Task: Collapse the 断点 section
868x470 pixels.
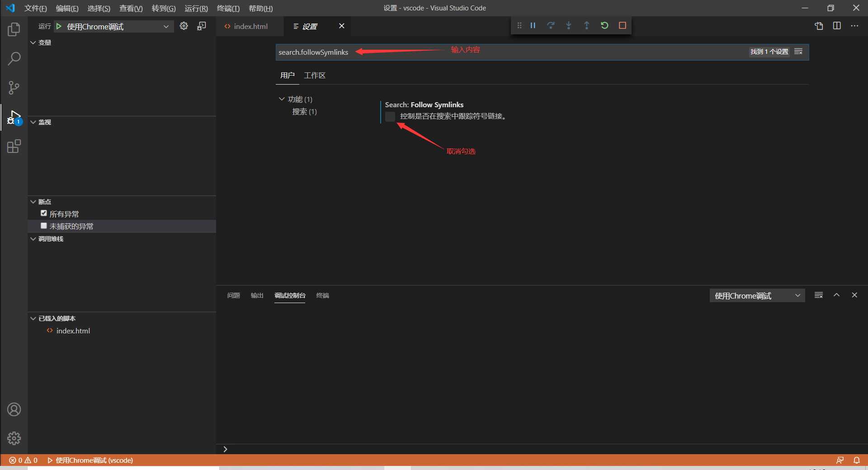Action: point(33,202)
